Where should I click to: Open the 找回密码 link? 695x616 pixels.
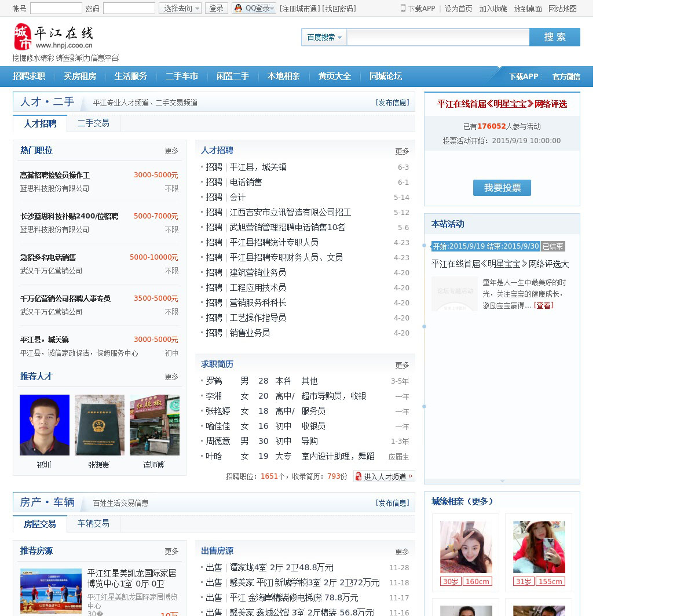coord(339,9)
